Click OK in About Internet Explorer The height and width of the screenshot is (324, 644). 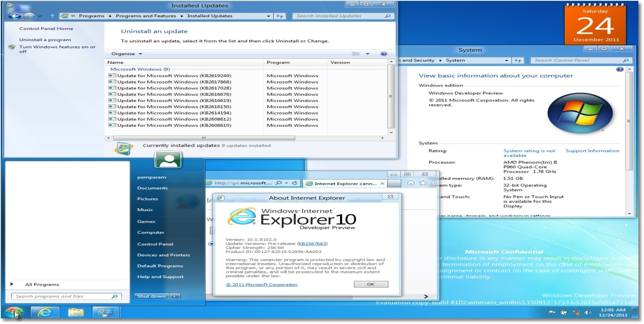coord(371,284)
